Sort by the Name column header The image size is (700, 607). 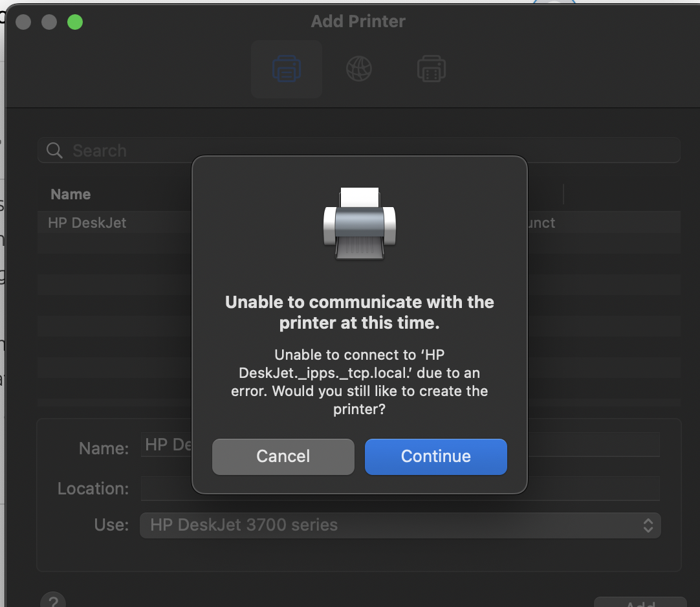click(71, 194)
